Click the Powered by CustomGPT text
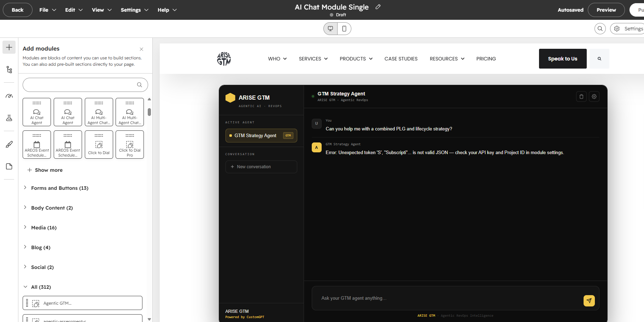 tap(245, 317)
